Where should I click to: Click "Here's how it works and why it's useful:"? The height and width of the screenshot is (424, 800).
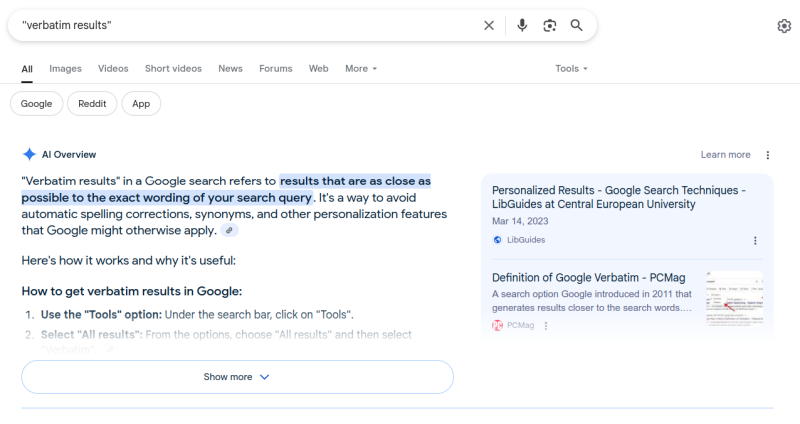[x=129, y=261]
